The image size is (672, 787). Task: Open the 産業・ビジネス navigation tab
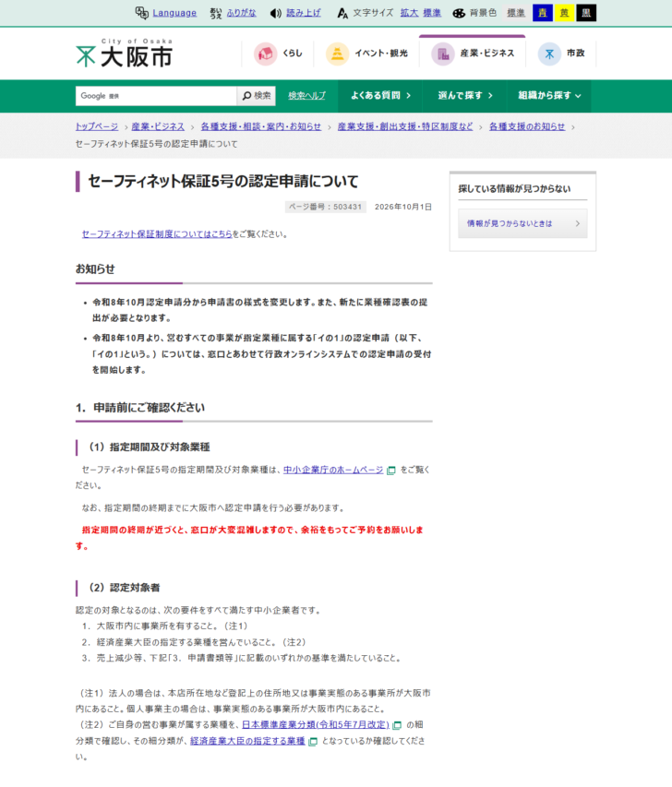472,53
